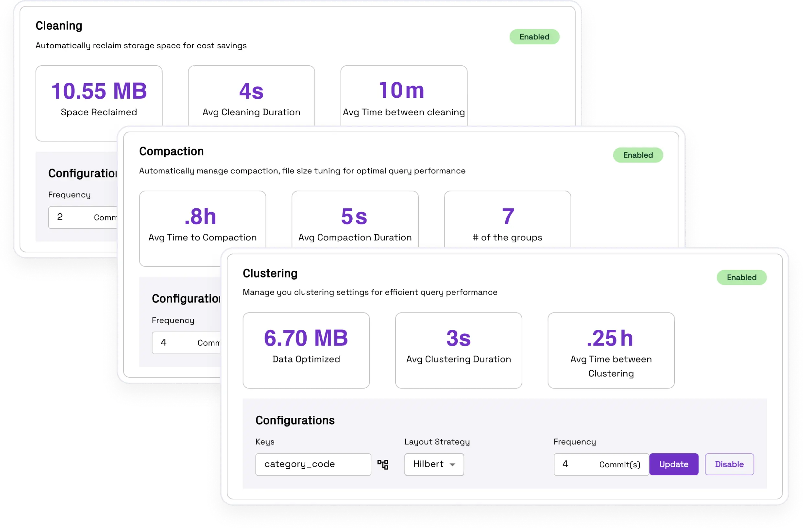The width and height of the screenshot is (803, 532).
Task: Select the Avg Time between cleaning tile
Action: 403,97
